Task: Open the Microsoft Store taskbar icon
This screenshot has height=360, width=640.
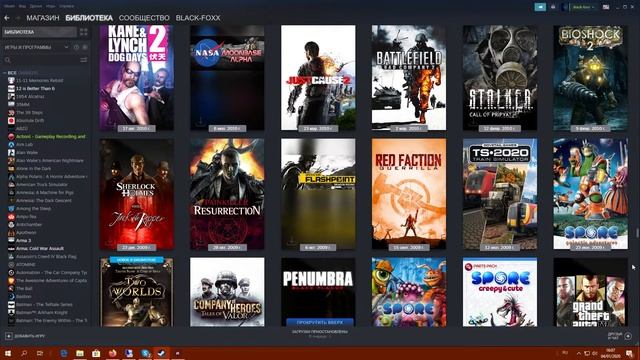Action: point(96,353)
